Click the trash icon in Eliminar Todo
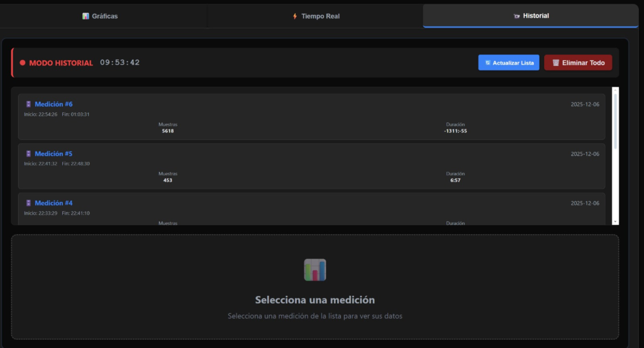 click(556, 63)
